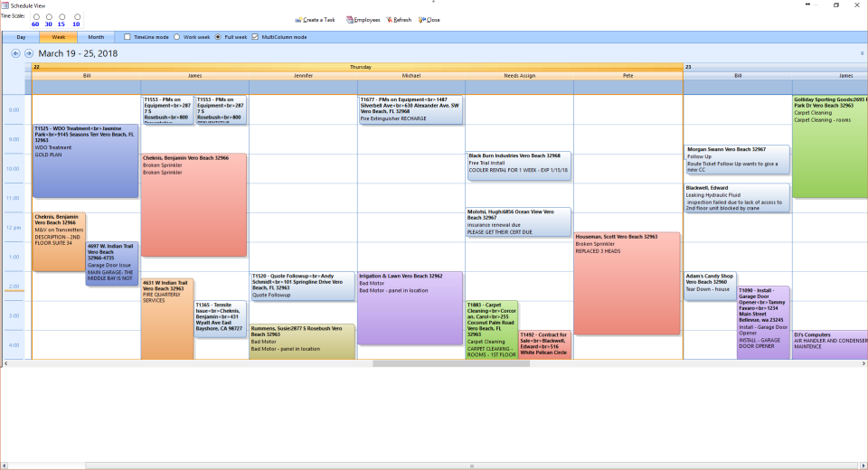
Task: Open Adam's Candy Shop Tear Down appointment
Action: point(711,287)
